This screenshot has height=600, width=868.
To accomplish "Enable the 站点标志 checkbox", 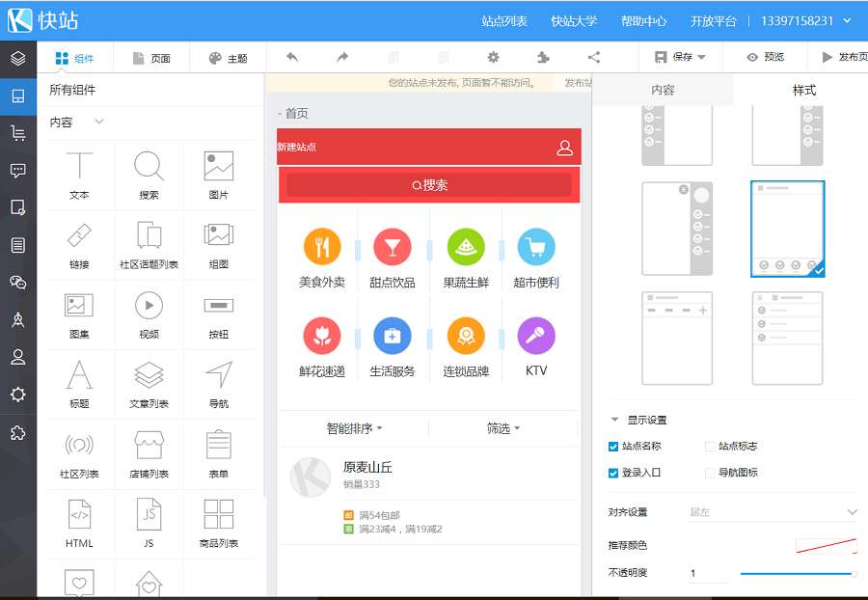I will tap(710, 447).
